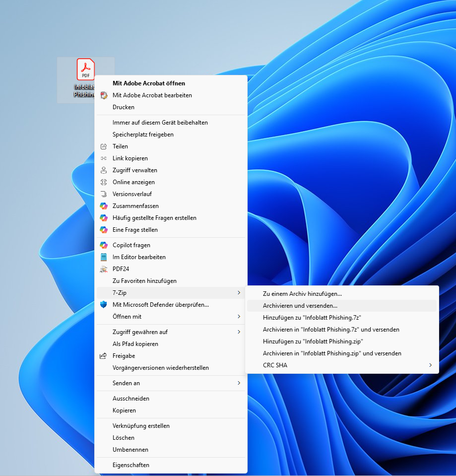Select Zusammenfassen entry
456x476 pixels.
tap(171, 206)
